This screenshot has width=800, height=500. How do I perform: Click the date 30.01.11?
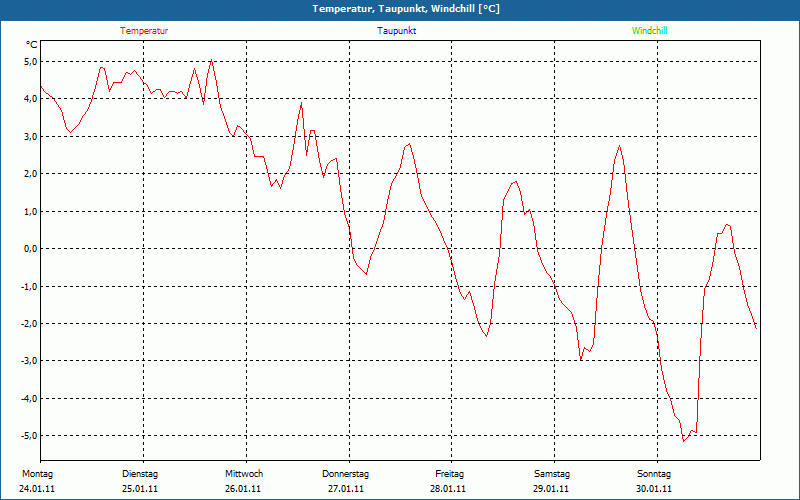click(654, 489)
